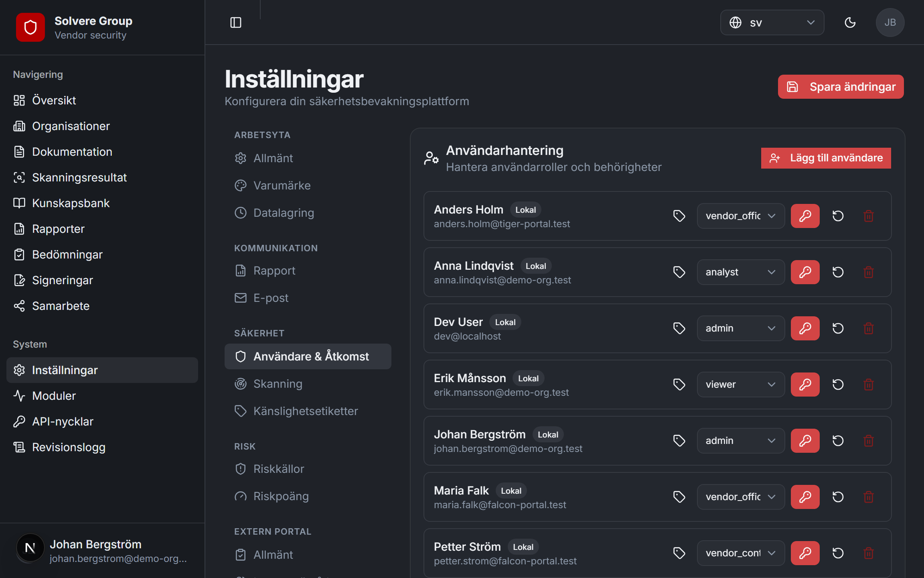Open Moduler in System section
Image resolution: width=924 pixels, height=578 pixels.
pyautogui.click(x=102, y=396)
